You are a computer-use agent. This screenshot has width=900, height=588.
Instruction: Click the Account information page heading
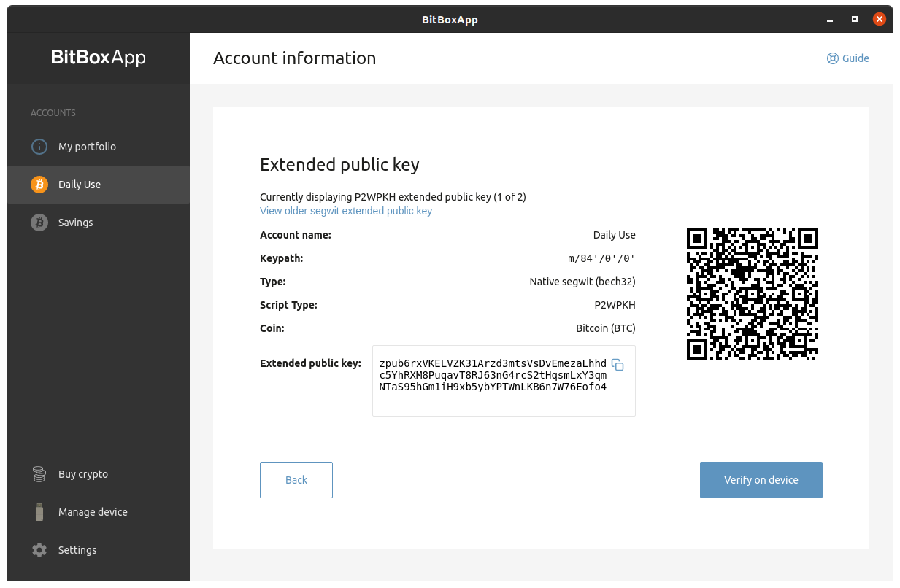[x=295, y=58]
